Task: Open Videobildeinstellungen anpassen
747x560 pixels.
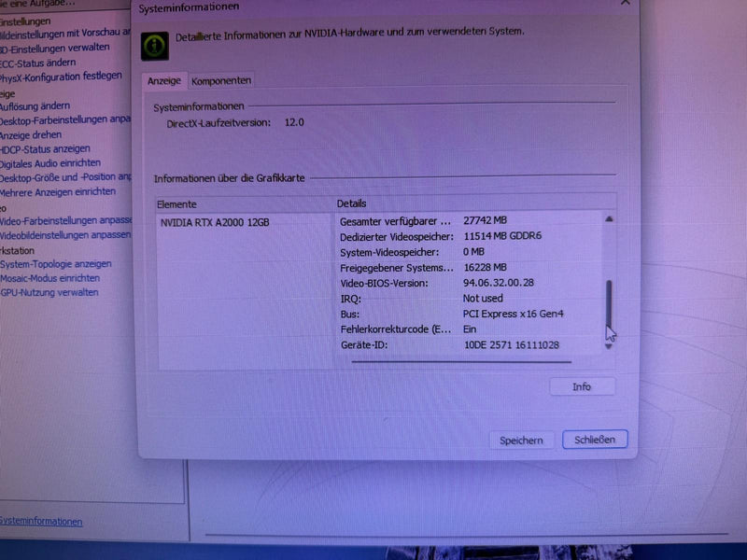Action: pyautogui.click(x=65, y=235)
